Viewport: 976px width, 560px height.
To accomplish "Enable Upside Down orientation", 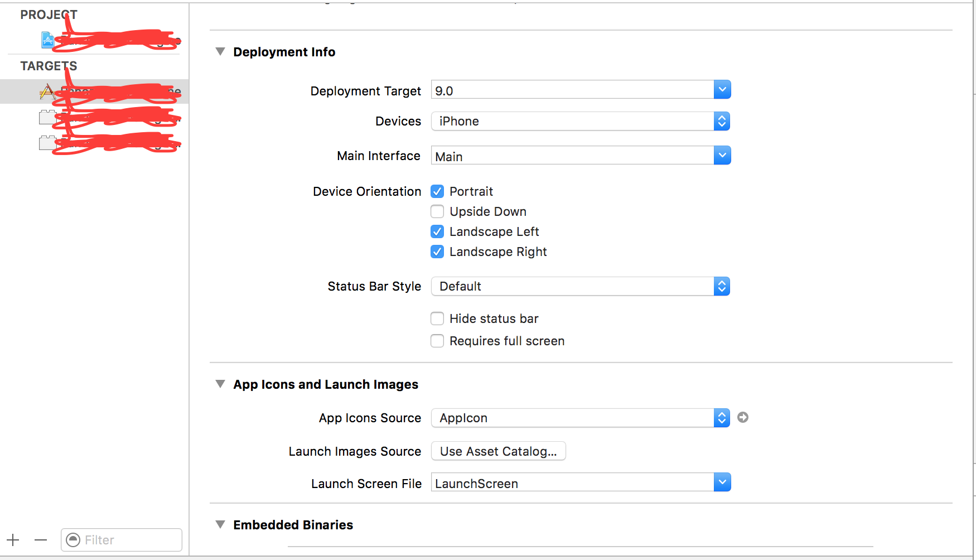I will coord(437,211).
